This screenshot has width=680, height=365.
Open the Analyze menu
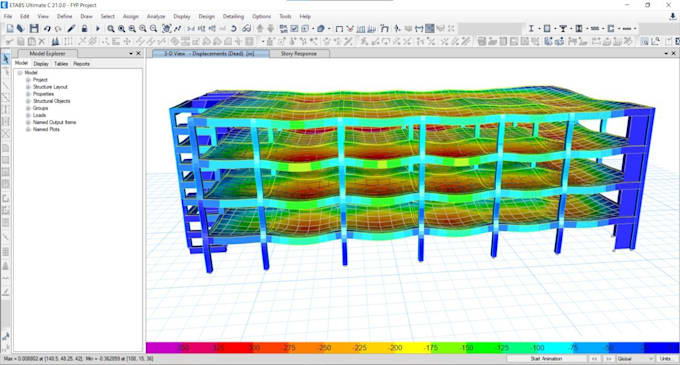click(x=156, y=16)
